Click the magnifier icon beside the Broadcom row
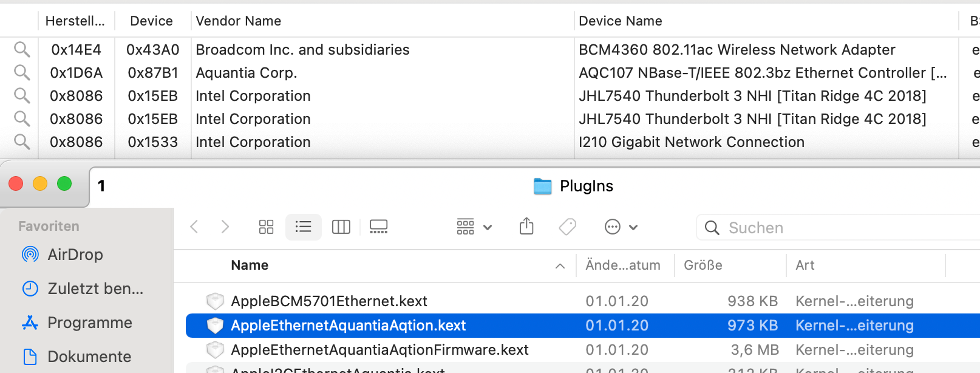Image resolution: width=980 pixels, height=373 pixels. pyautogui.click(x=22, y=49)
